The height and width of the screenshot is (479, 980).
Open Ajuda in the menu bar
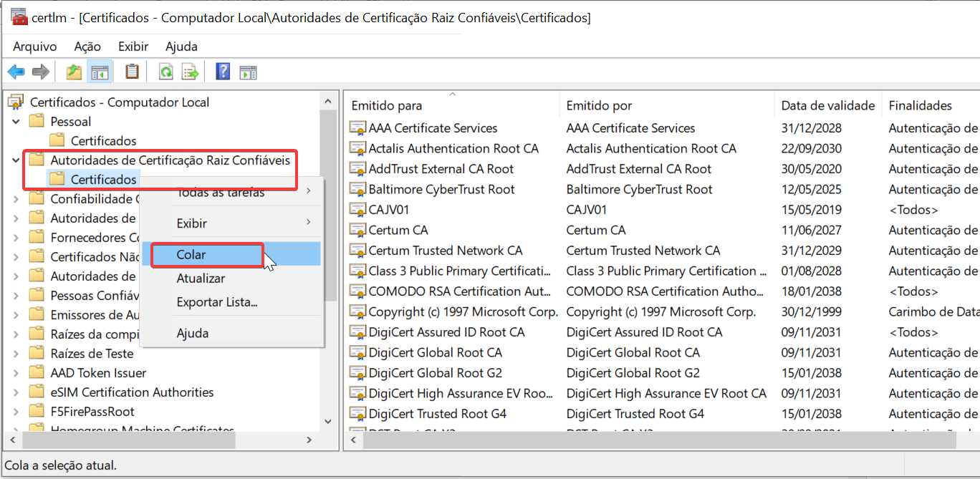(x=181, y=47)
